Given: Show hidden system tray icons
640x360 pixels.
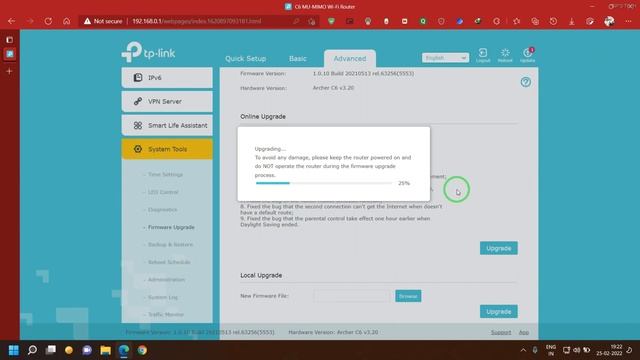Looking at the screenshot, I should [x=523, y=350].
